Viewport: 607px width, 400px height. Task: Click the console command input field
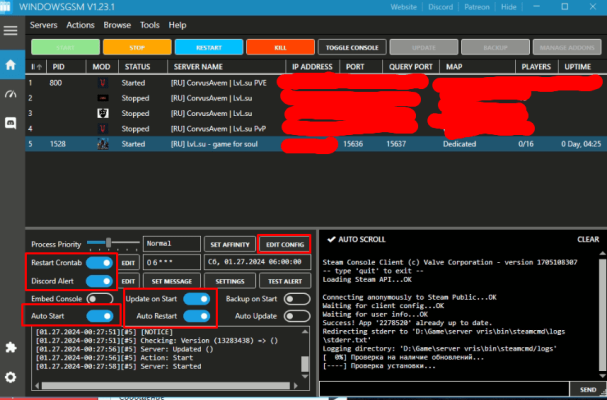tap(444, 389)
